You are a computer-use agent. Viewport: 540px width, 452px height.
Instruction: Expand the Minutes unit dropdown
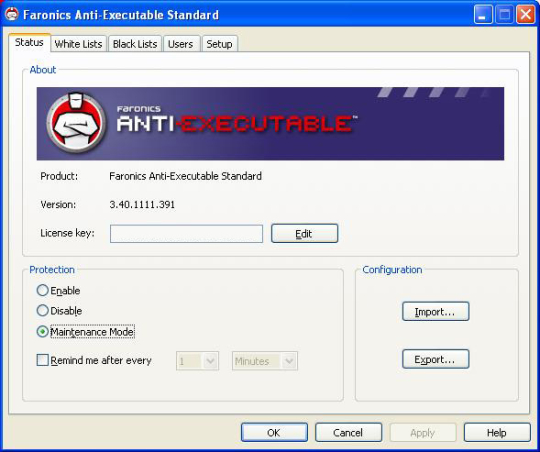coord(265,361)
